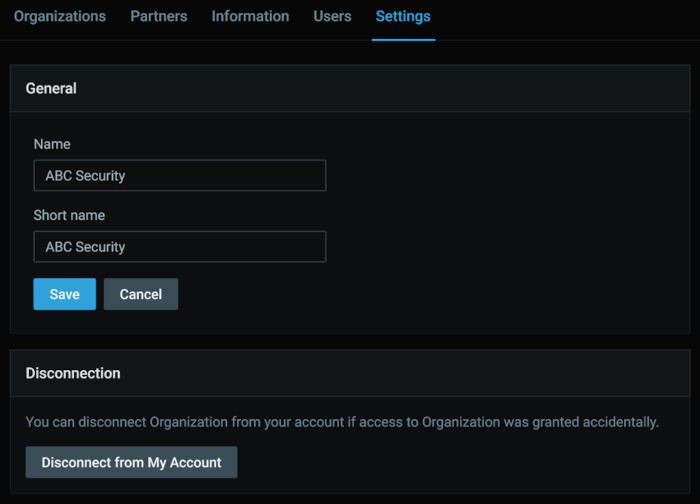
Task: Open the Settings tab
Action: [403, 17]
